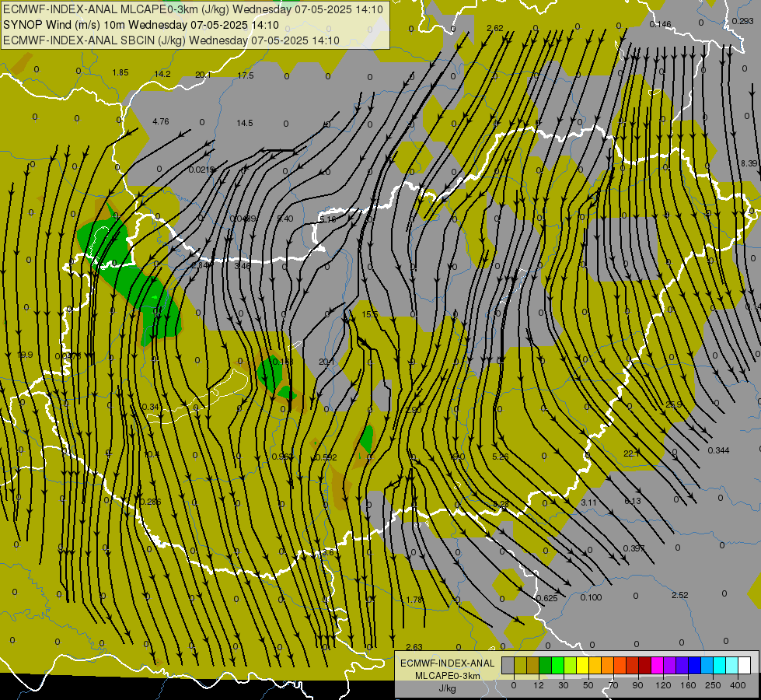The height and width of the screenshot is (700, 761).
Task: Click the map value 0.397
Action: (634, 548)
